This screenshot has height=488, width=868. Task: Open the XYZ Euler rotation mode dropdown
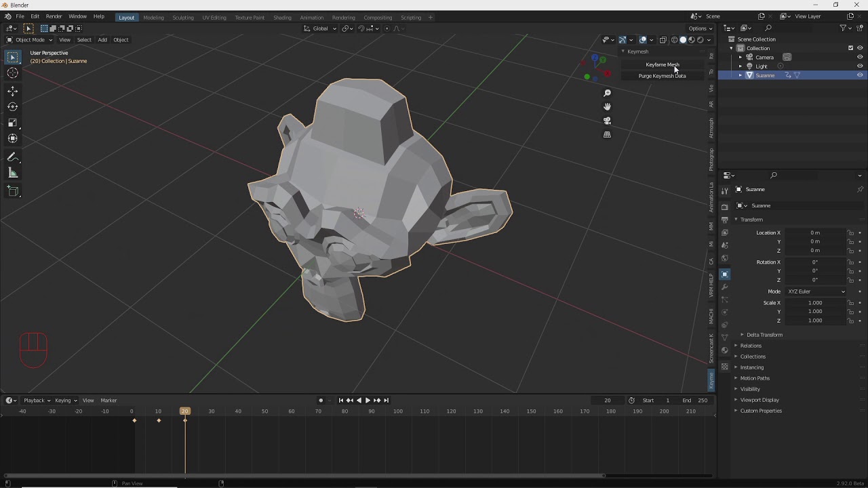point(816,291)
